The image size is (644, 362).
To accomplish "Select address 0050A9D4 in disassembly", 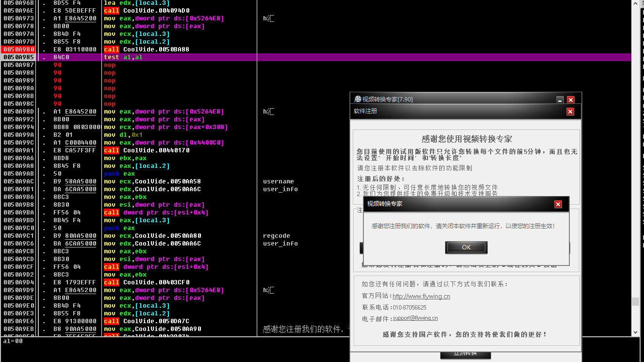I will (18, 282).
